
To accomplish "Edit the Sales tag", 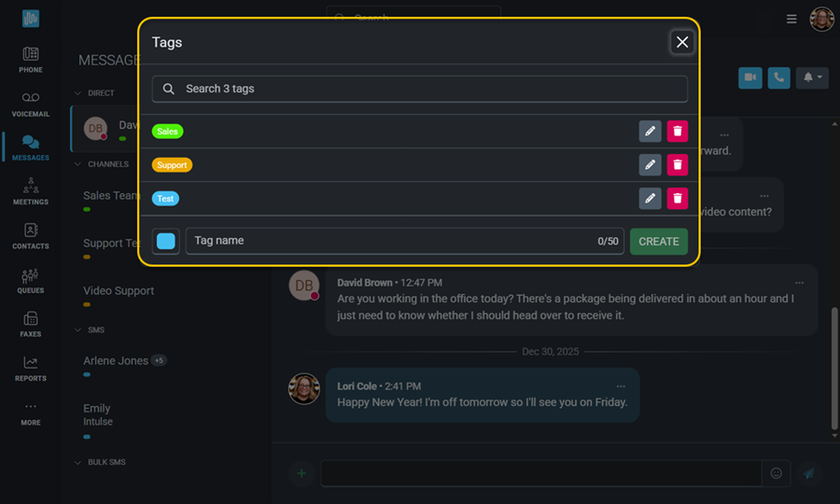I will (x=650, y=132).
